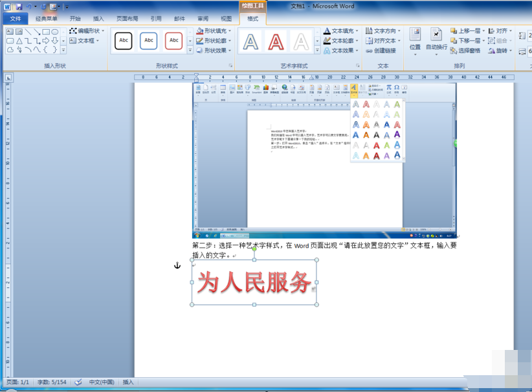Toggle 插入 (insert) mode in the status bar
Viewport: 532px width, 392px height.
(128, 382)
